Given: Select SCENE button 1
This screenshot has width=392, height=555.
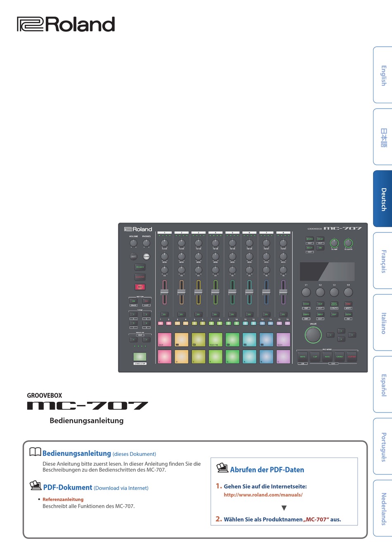Looking at the screenshot, I should pyautogui.click(x=134, y=315).
